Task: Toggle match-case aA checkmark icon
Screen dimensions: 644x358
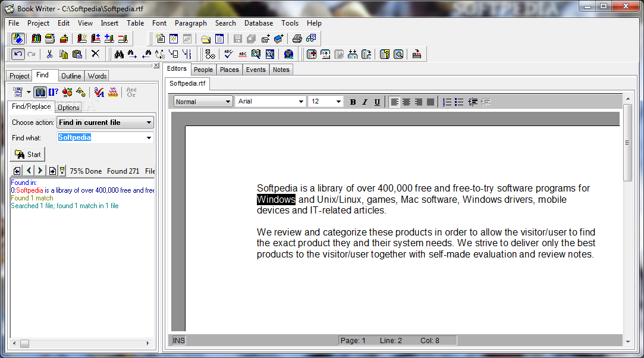Action: click(99, 92)
